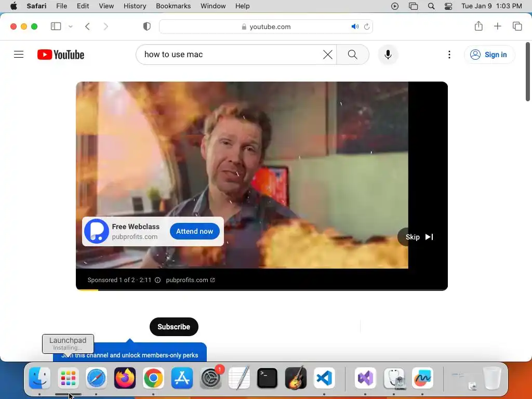Open Visual Studio from the Dock
This screenshot has width=532, height=399.
365,378
